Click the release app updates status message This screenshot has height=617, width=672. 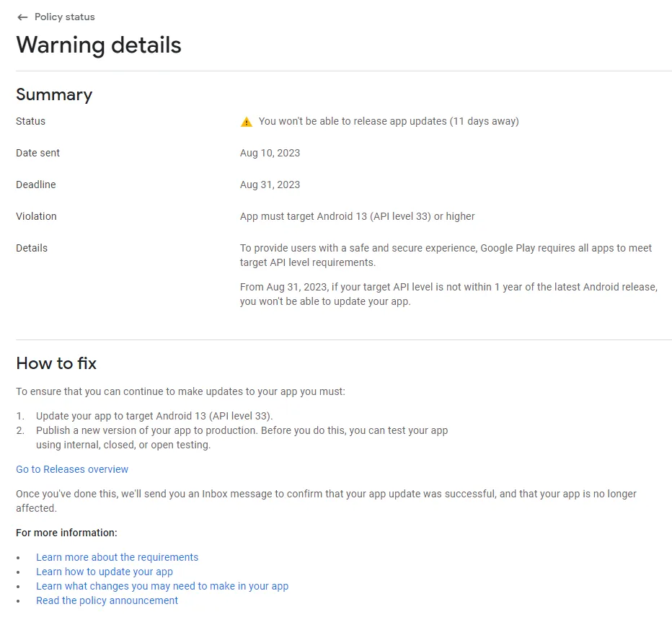coord(389,121)
